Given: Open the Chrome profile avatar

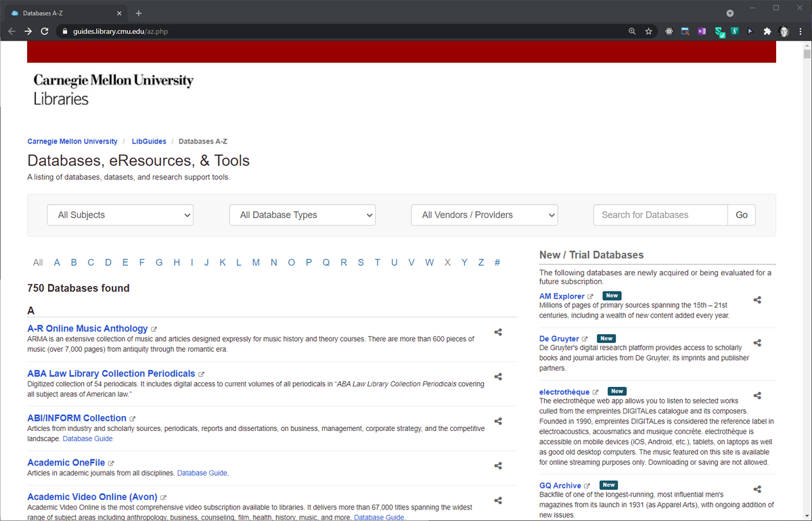Looking at the screenshot, I should (784, 31).
